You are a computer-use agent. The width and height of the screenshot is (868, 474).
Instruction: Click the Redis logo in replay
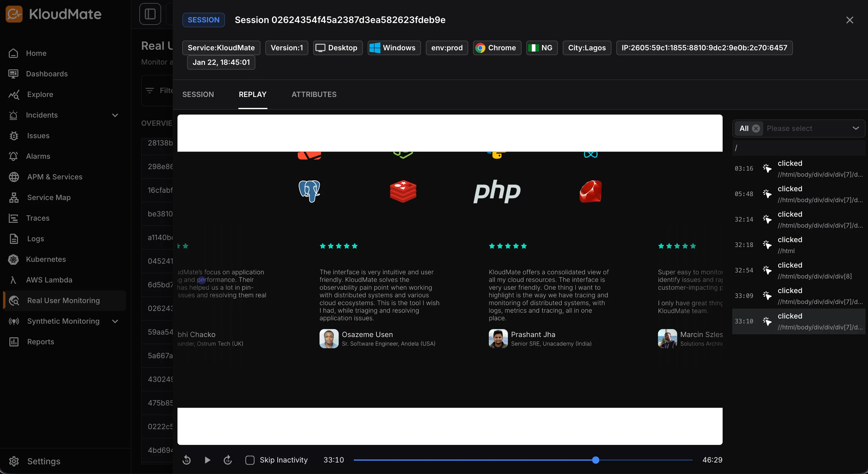[x=403, y=191]
